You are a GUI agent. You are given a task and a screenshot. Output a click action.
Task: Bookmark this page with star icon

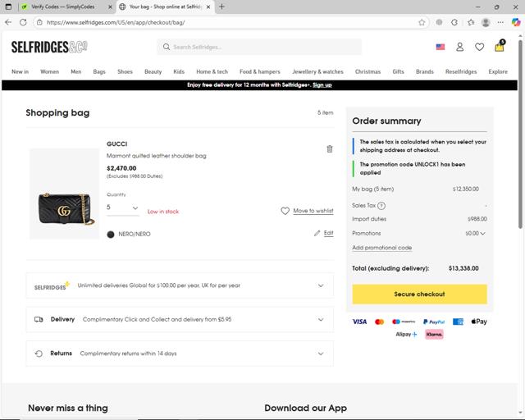point(422,22)
